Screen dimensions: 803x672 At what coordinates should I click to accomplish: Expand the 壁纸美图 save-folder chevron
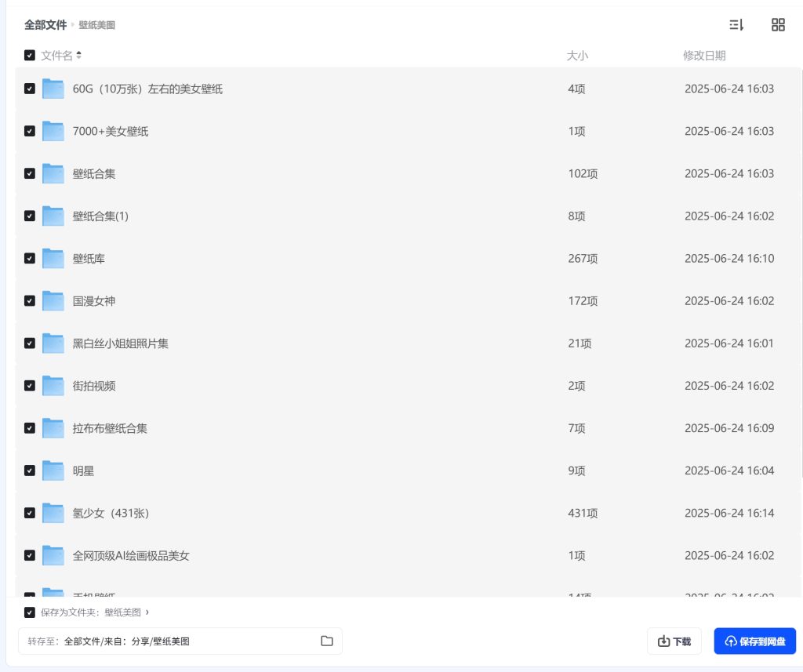tap(147, 612)
